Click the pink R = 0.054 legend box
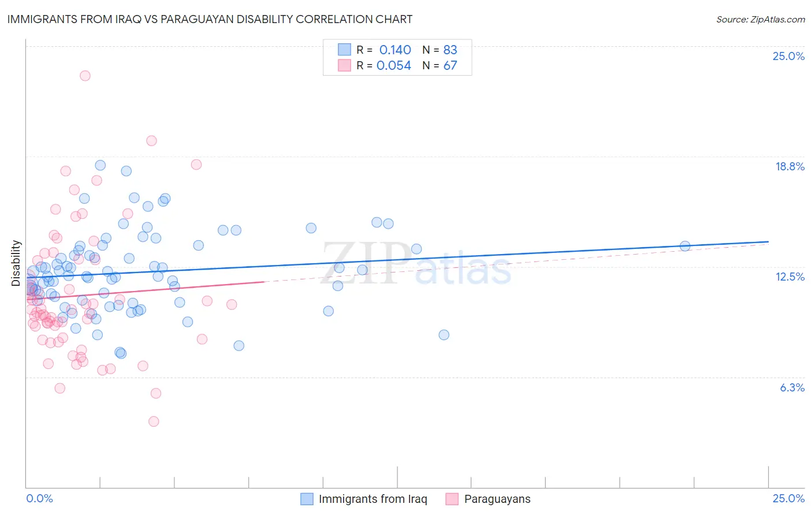 tap(345, 65)
